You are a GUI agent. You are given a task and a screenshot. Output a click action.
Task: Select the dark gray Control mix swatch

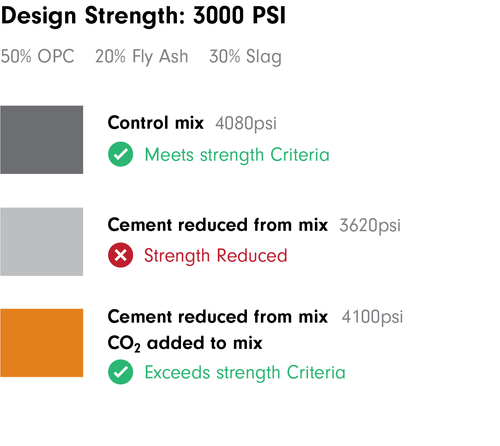click(x=42, y=140)
